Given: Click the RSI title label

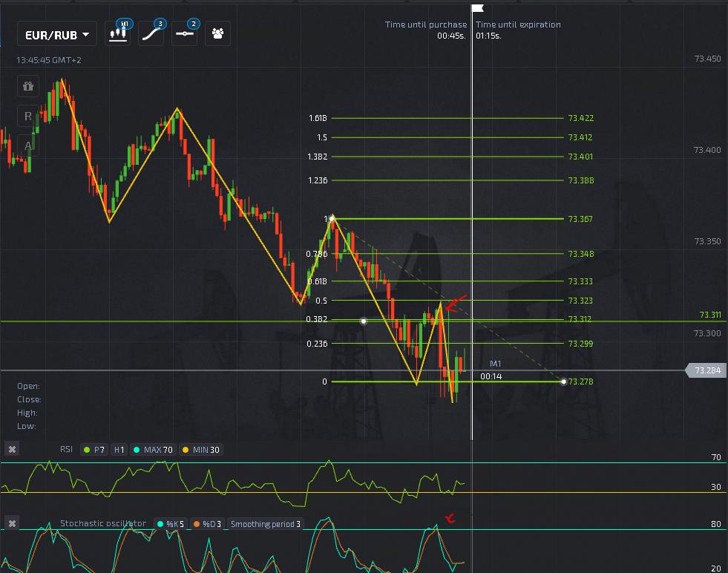Looking at the screenshot, I should [x=66, y=449].
